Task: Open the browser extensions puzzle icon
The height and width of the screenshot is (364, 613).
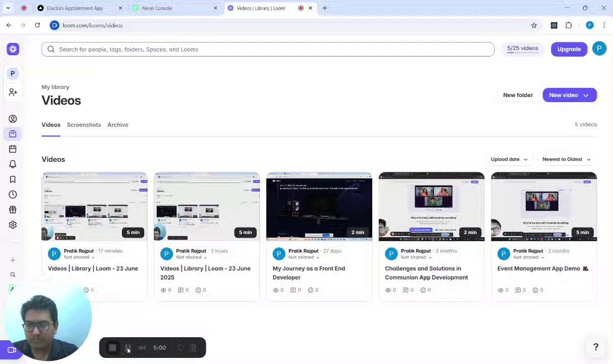Action: tap(568, 25)
